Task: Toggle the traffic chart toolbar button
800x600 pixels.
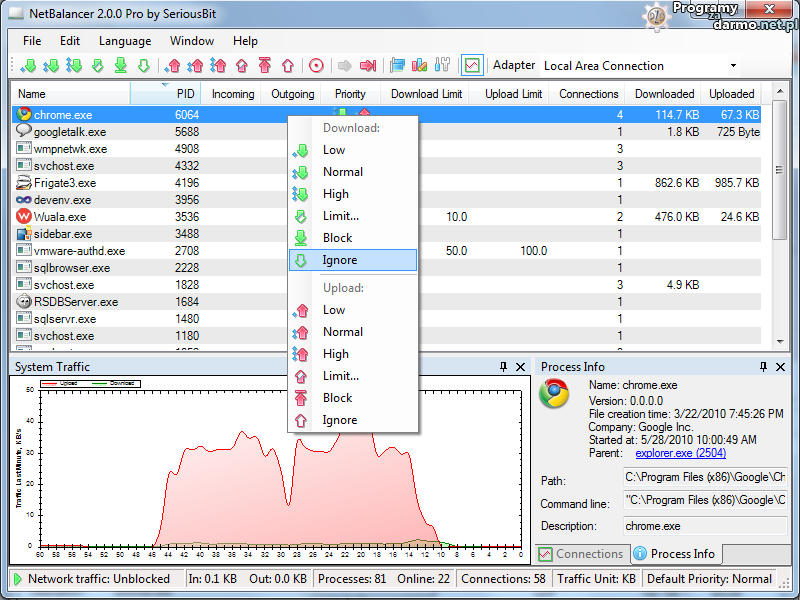Action: [471, 66]
